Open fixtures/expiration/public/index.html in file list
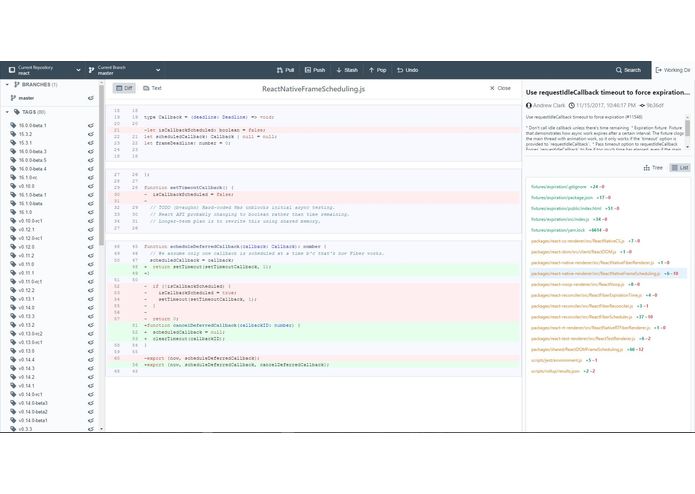Image resolution: width=695 pixels, height=494 pixels. point(566,208)
